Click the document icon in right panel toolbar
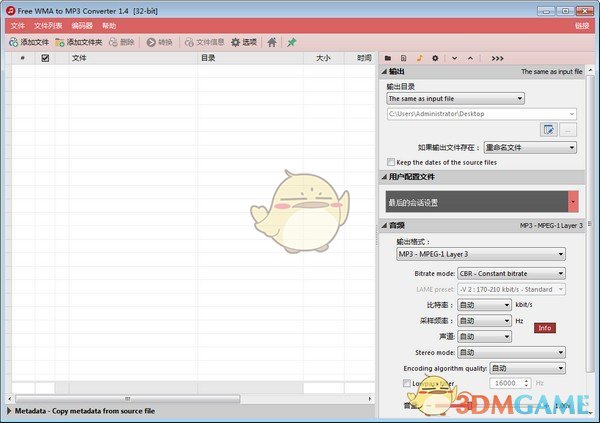 [x=403, y=58]
